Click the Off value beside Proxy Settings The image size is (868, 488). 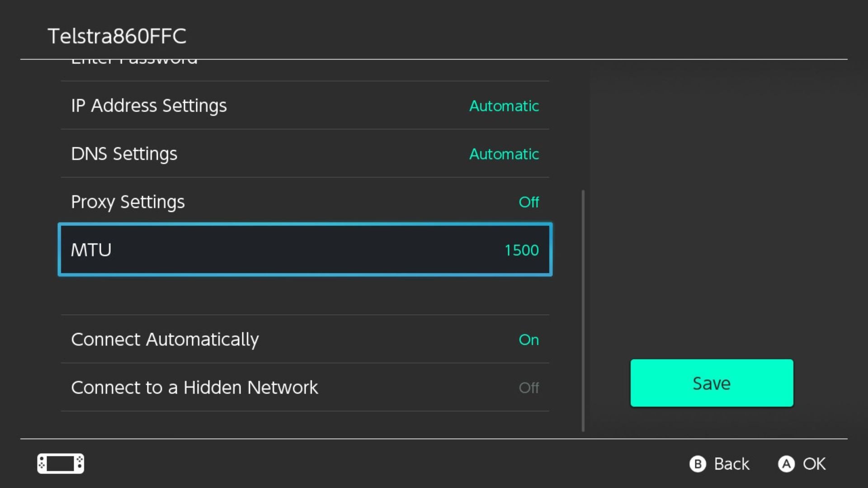pos(528,202)
